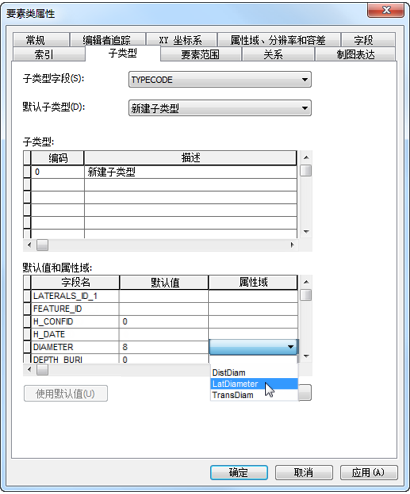This screenshot has height=494, width=410.
Task: Click the subtype table scroll down arrow
Action: pyautogui.click(x=306, y=231)
